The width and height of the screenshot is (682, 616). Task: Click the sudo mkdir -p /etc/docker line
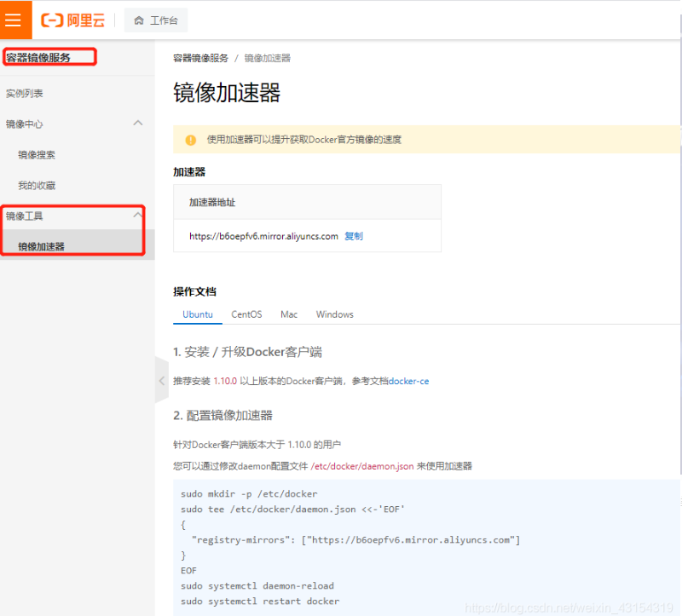(x=249, y=494)
